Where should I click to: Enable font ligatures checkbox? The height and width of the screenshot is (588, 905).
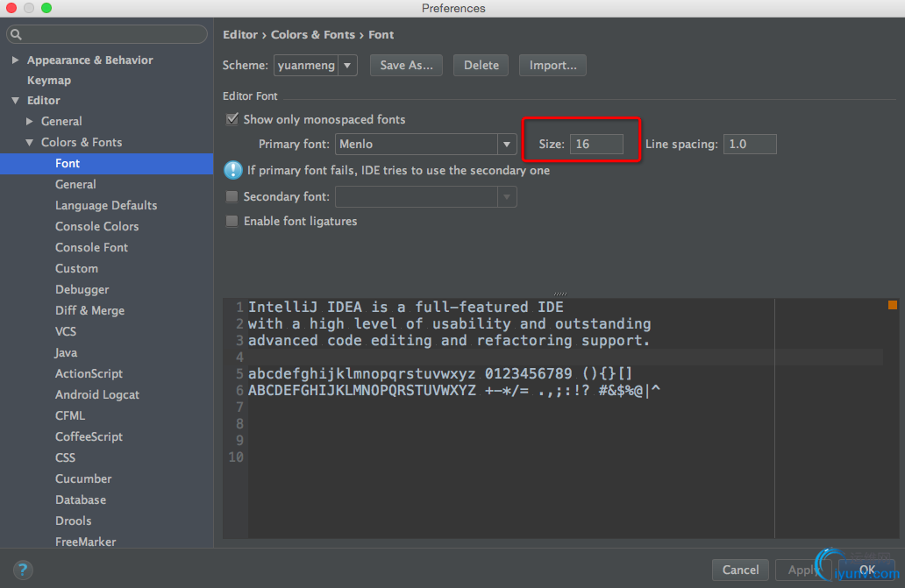tap(232, 222)
